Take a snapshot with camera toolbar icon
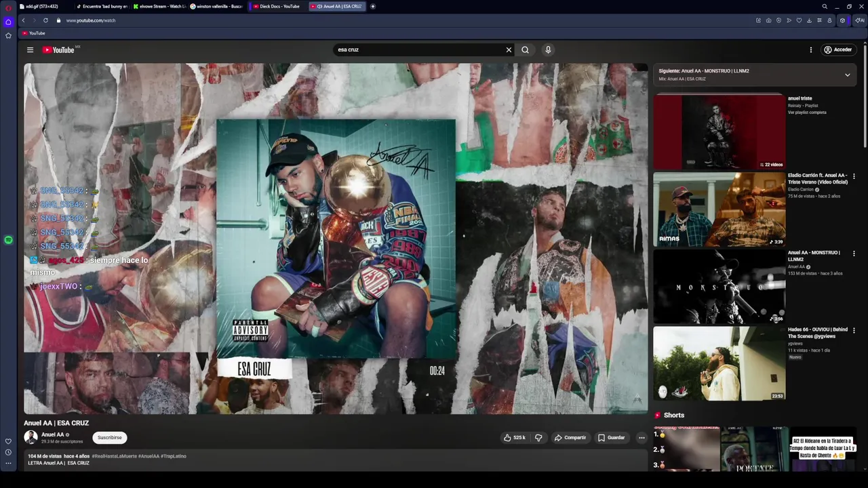The image size is (868, 488). (768, 20)
